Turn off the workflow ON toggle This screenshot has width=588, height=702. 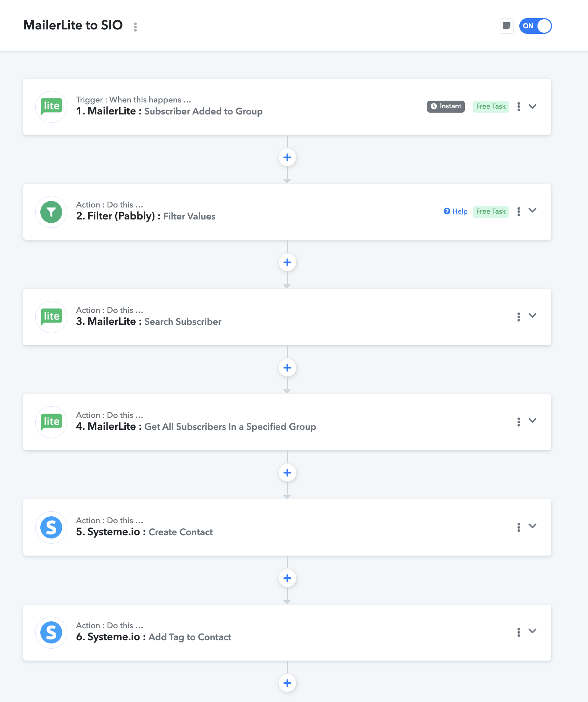pyautogui.click(x=535, y=26)
